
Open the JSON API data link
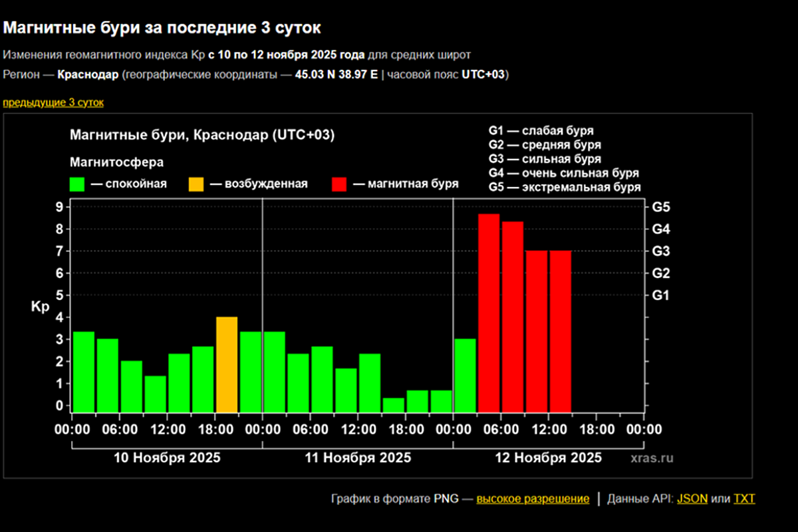(x=692, y=499)
